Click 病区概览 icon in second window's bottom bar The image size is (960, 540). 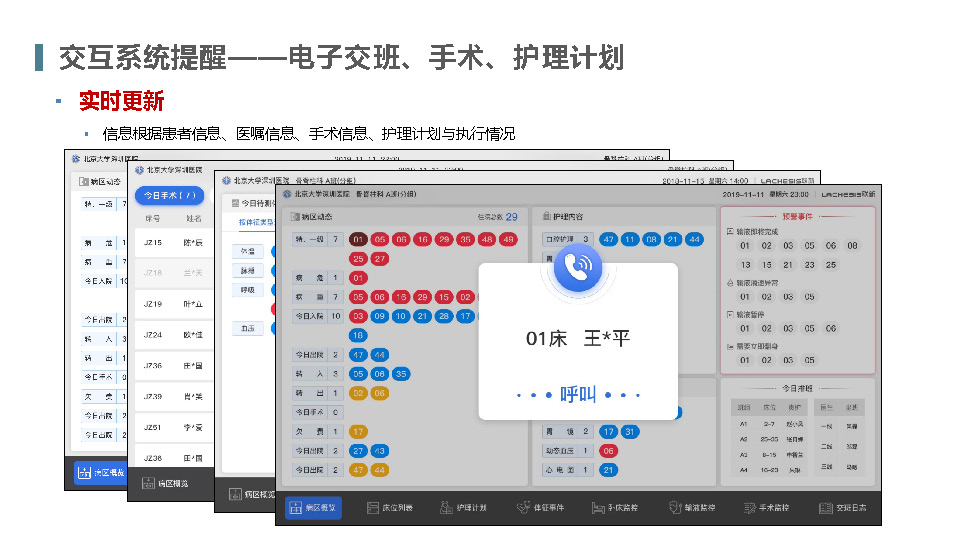148,483
